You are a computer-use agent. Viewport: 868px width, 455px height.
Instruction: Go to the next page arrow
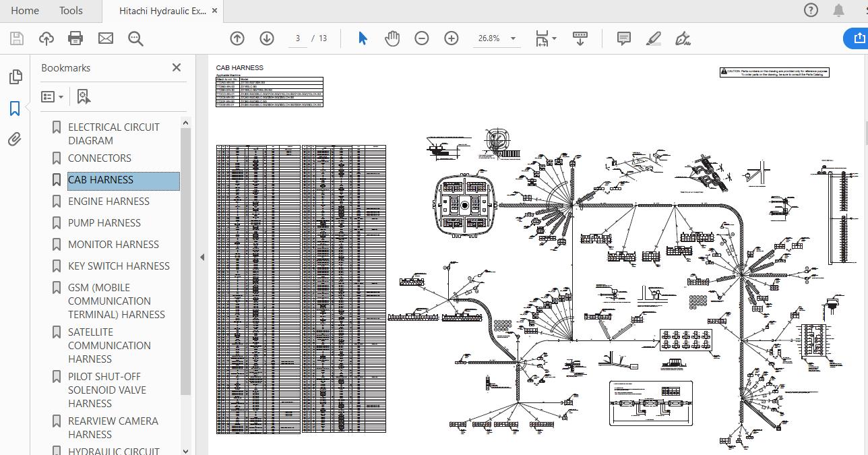point(267,38)
